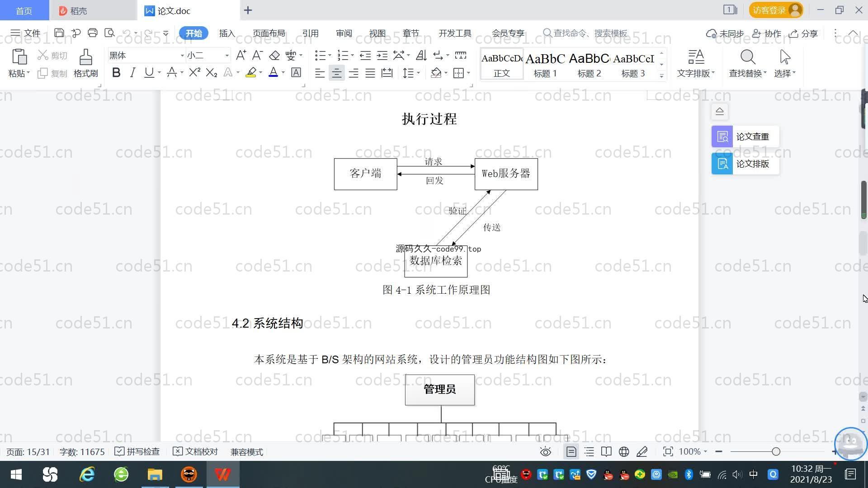Viewport: 868px width, 488px height.
Task: Apply subscript formatting
Action: [x=212, y=72]
